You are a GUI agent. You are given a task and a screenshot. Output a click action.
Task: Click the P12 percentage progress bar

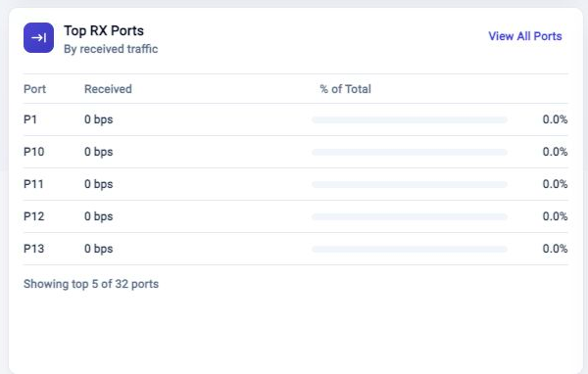coord(410,216)
